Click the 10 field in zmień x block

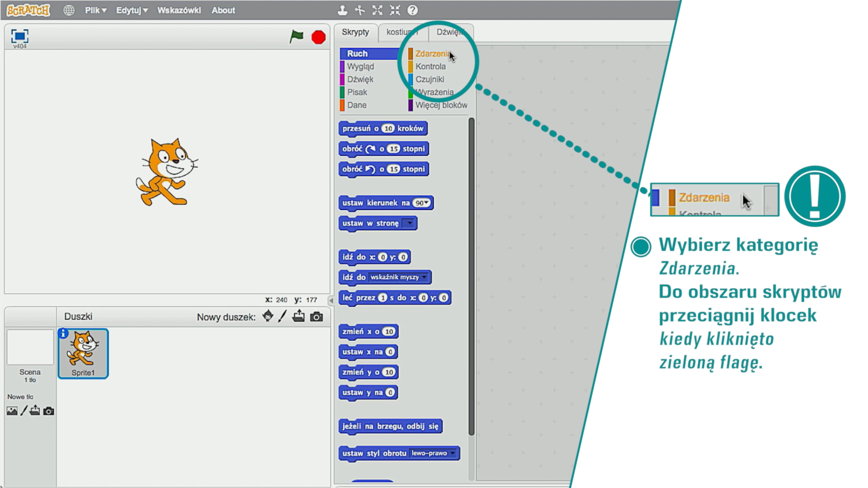coord(389,332)
